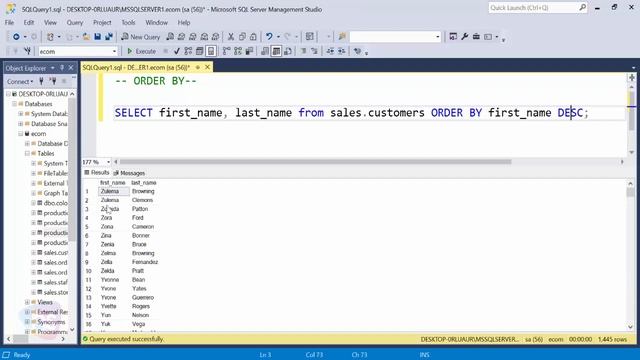Click the Quick Launch search magnifier icon
The image size is (640, 360).
point(582,7)
